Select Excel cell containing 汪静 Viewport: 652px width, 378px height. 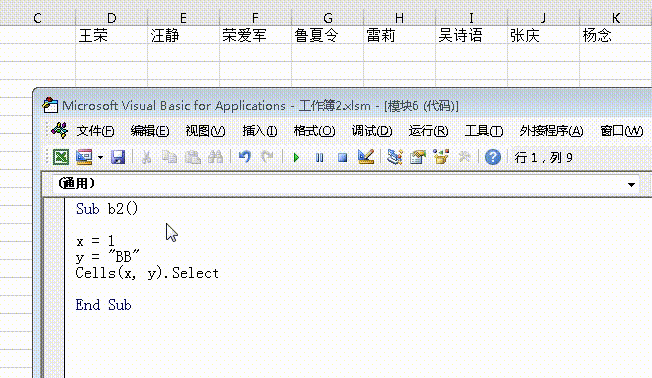183,35
